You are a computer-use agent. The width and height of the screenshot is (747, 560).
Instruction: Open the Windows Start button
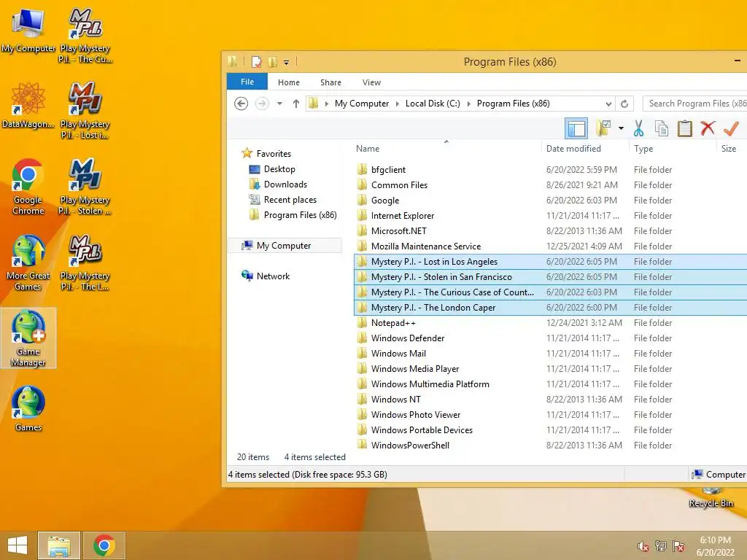[18, 545]
